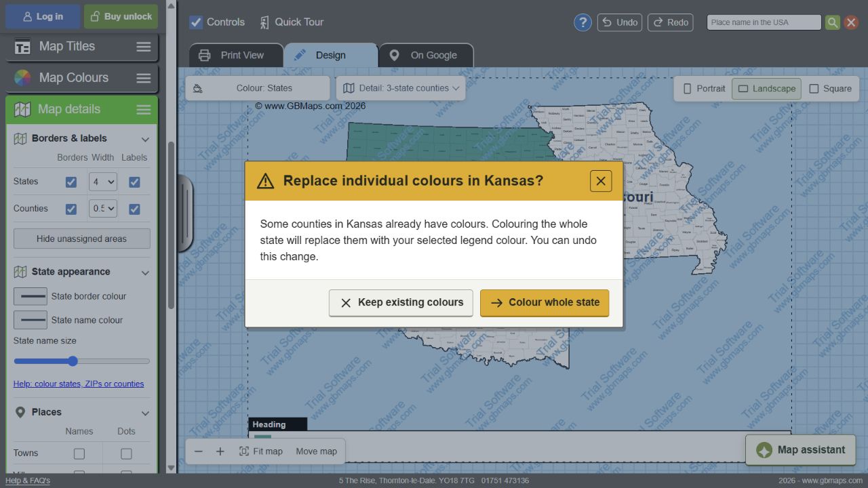Toggle the Controls checkbox
The height and width of the screenshot is (488, 868).
click(196, 22)
